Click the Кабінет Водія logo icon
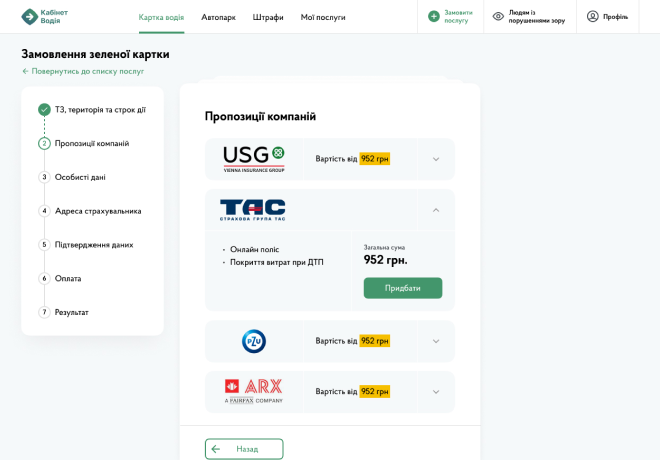 tap(29, 17)
